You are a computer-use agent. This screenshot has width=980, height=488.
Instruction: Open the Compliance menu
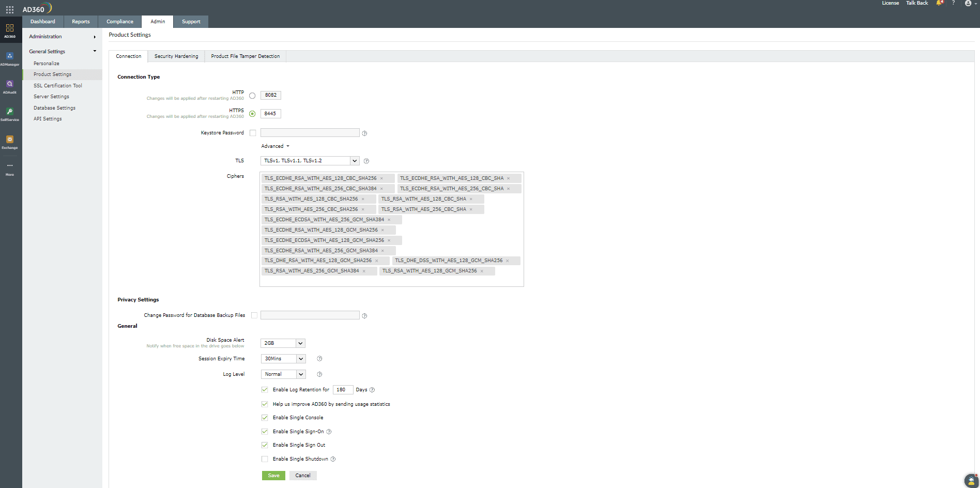[119, 21]
